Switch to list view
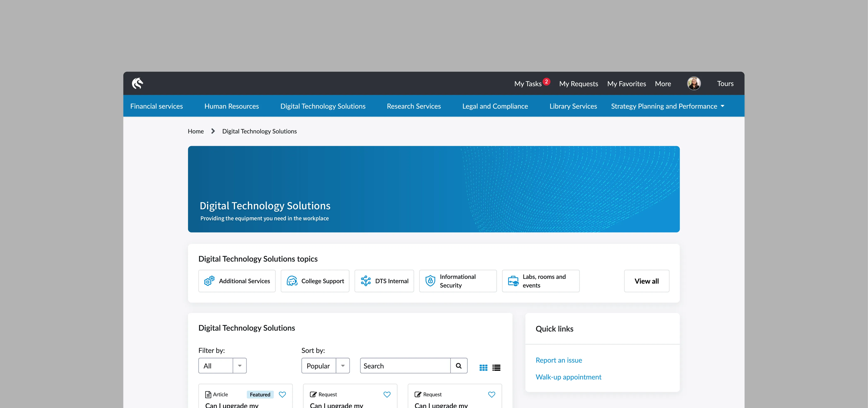This screenshot has width=868, height=408. pyautogui.click(x=496, y=368)
